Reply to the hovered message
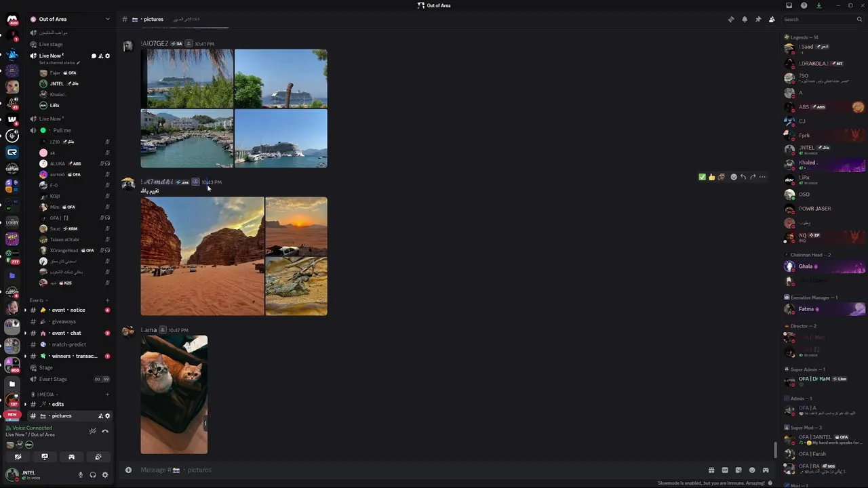Image resolution: width=868 pixels, height=488 pixels. click(743, 177)
